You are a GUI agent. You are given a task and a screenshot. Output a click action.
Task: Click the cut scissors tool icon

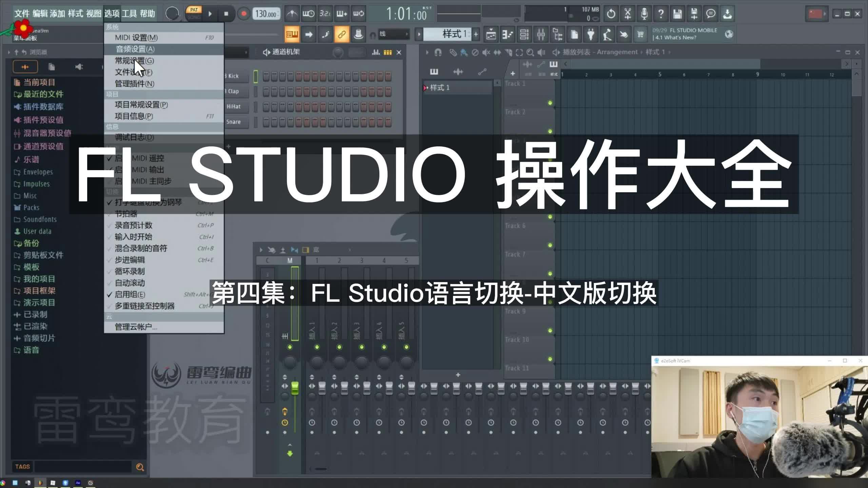628,14
